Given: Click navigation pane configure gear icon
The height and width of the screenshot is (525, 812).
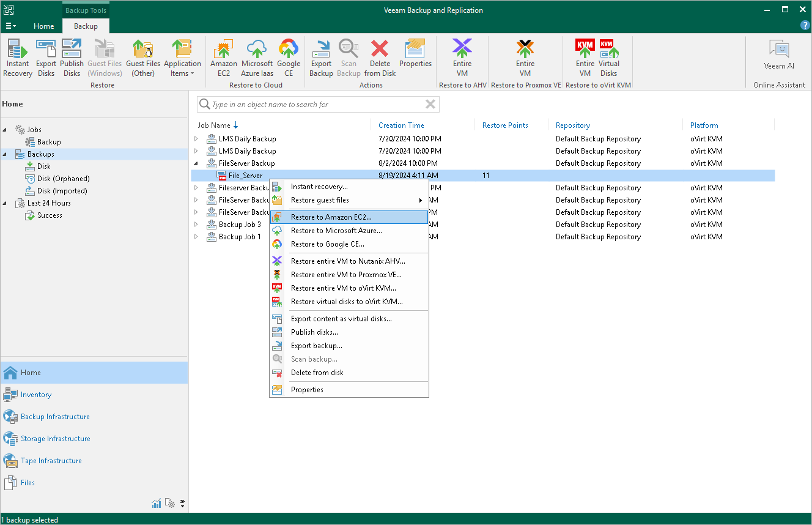Looking at the screenshot, I should pyautogui.click(x=170, y=504).
